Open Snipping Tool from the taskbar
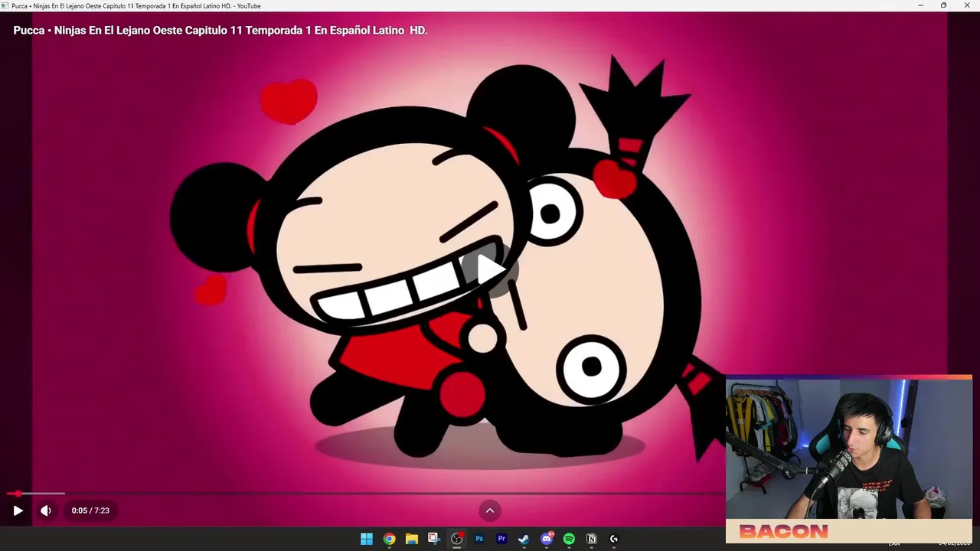Image resolution: width=980 pixels, height=551 pixels. click(433, 539)
